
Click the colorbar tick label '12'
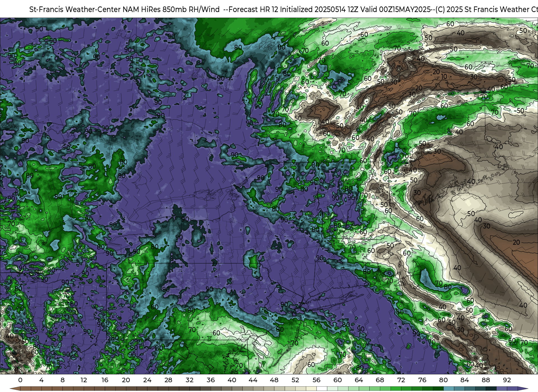(x=84, y=380)
